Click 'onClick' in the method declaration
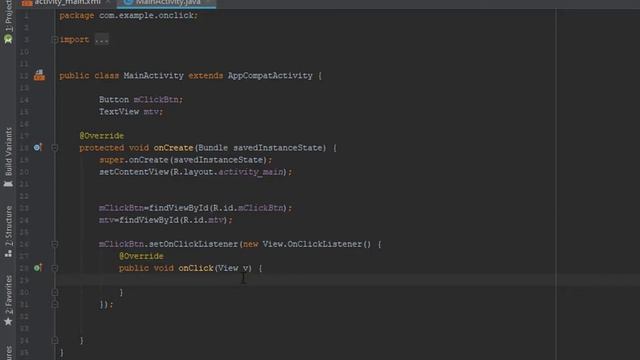The width and height of the screenshot is (640, 360). (x=196, y=268)
